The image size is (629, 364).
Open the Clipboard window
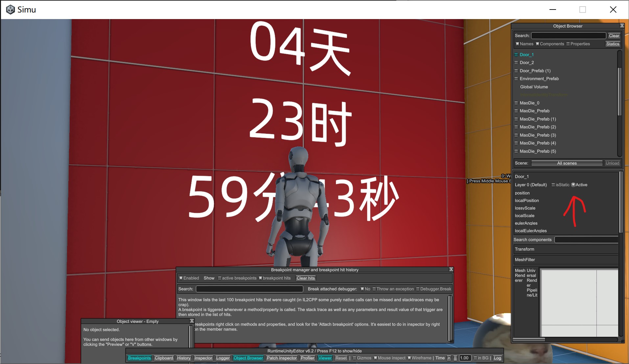pos(164,358)
